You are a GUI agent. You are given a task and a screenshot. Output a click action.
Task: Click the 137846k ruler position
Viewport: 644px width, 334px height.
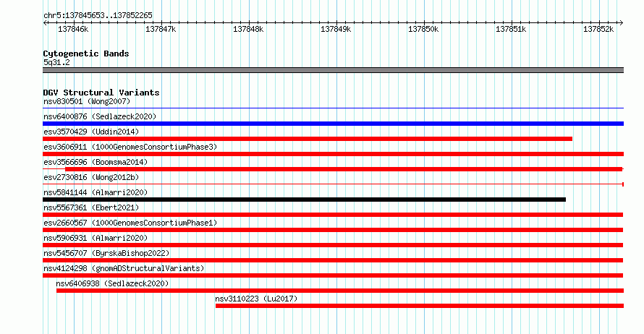click(73, 29)
